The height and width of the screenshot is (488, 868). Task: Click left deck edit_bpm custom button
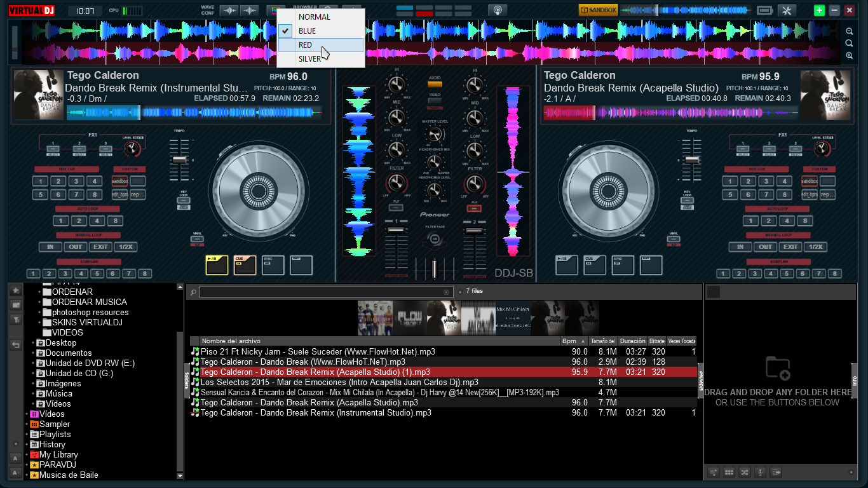click(120, 195)
